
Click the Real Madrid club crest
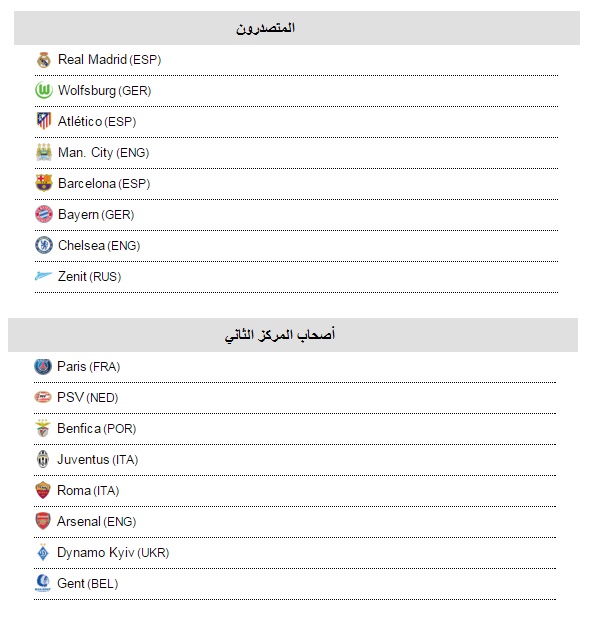coord(44,60)
